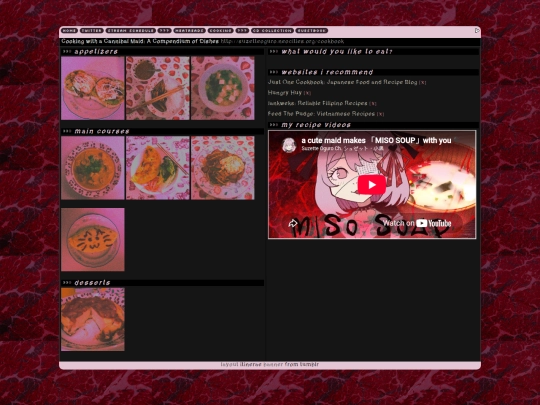Open the Reliable Filipino Recipes link
This screenshot has width=540, height=405.
[318, 103]
